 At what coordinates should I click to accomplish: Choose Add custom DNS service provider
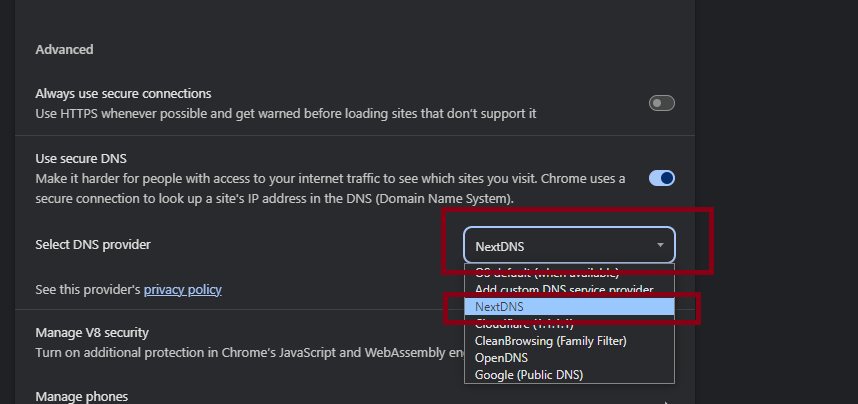pyautogui.click(x=564, y=289)
